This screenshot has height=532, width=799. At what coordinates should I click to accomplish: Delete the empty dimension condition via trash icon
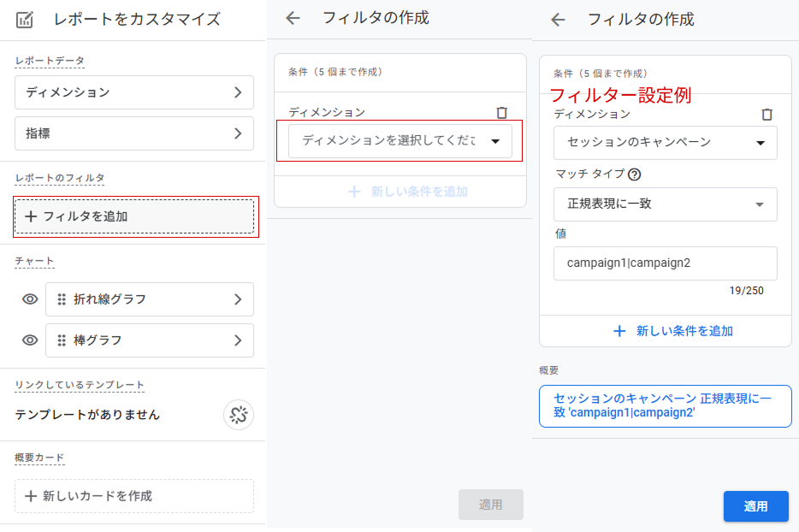pos(501,112)
